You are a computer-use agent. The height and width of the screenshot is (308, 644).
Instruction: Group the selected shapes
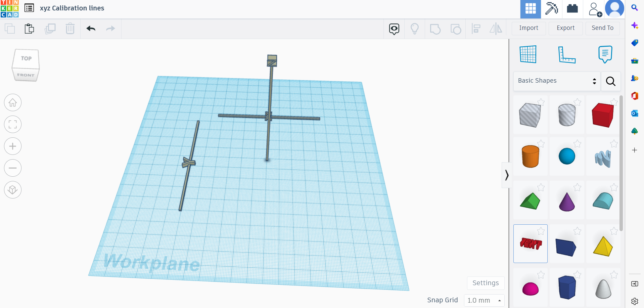click(x=435, y=29)
